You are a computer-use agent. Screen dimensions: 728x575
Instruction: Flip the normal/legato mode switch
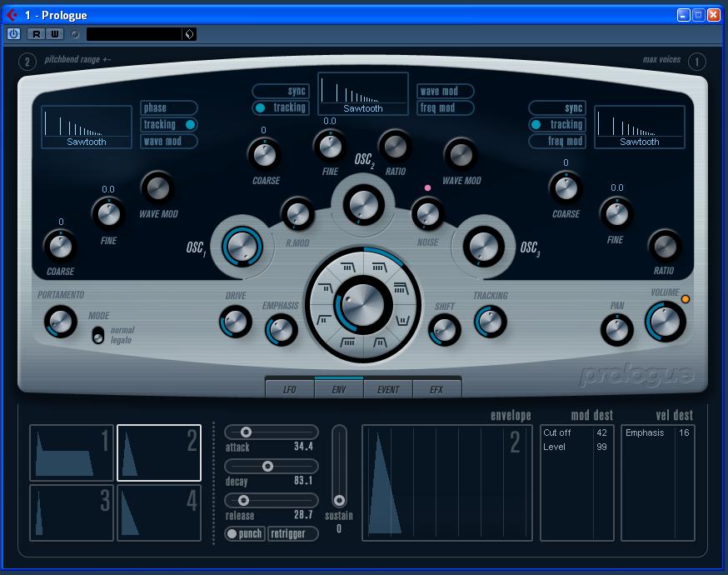point(98,335)
